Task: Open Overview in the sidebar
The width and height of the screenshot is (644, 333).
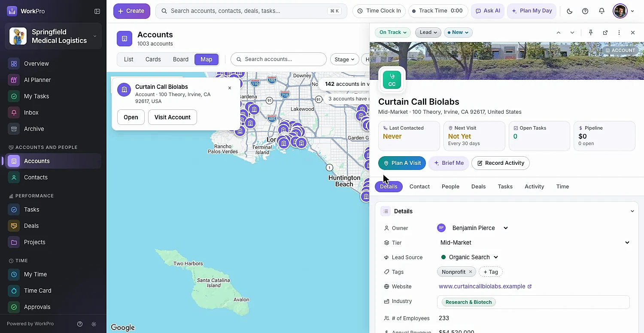Action: pos(53,64)
